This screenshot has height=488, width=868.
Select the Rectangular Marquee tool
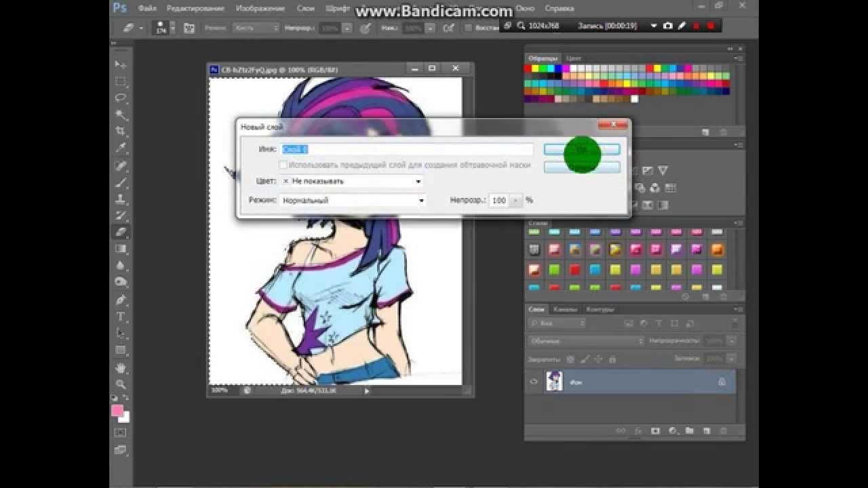pos(121,81)
